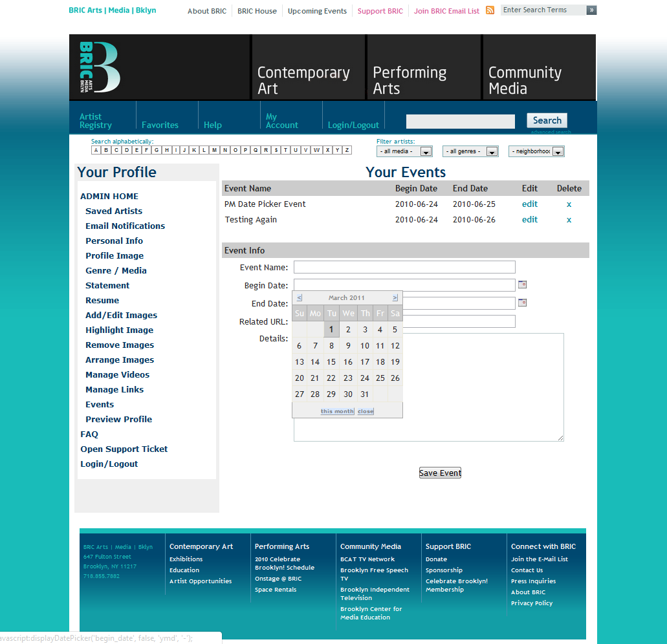
Task: Go to previous month in date picker
Action: click(x=300, y=298)
